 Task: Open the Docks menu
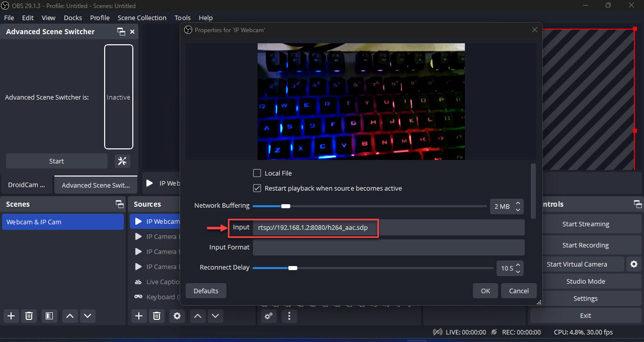(73, 18)
